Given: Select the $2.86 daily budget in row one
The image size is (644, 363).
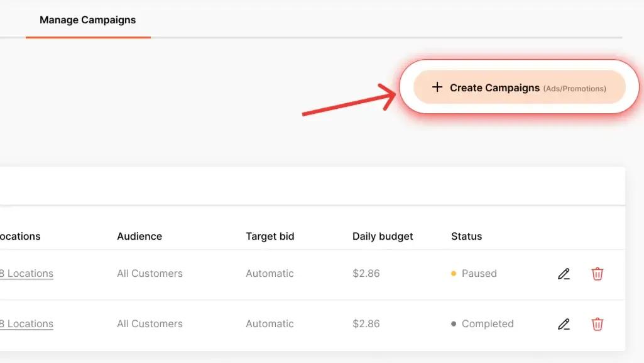Looking at the screenshot, I should pos(366,273).
